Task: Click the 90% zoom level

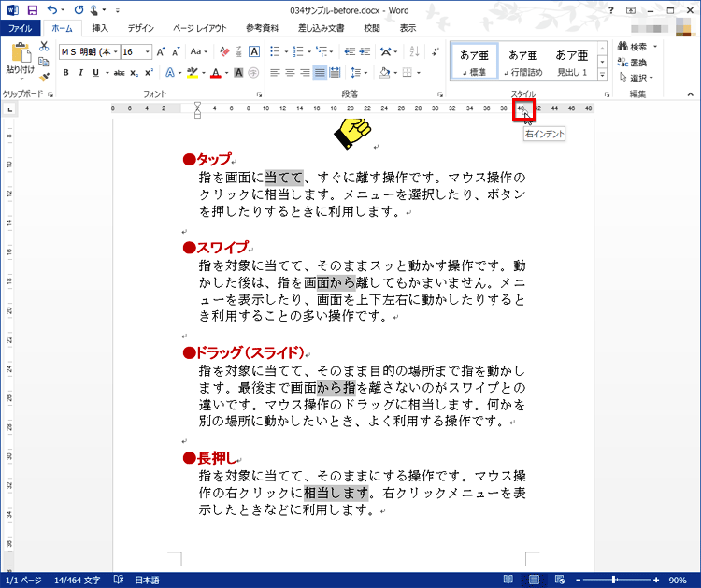Action: click(x=678, y=580)
